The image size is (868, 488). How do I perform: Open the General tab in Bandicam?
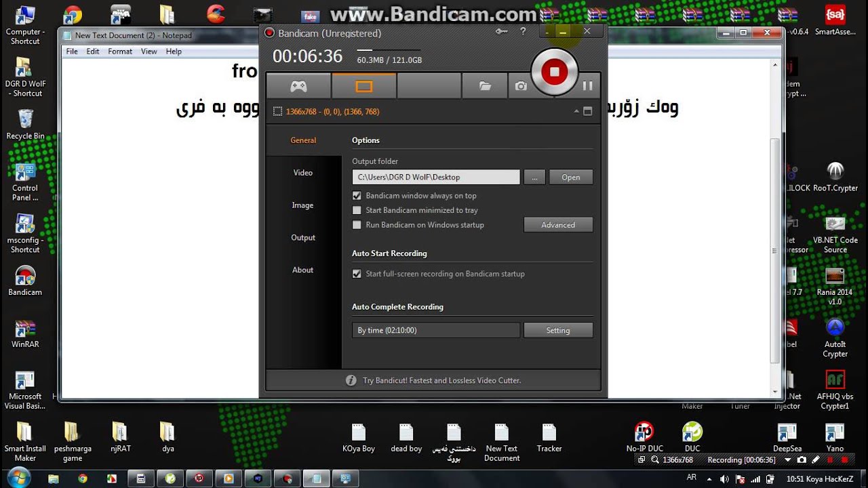(303, 140)
